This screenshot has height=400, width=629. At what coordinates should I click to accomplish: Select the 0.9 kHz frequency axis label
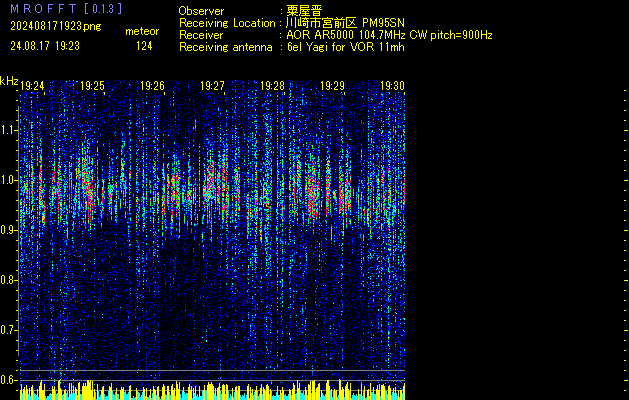9,230
